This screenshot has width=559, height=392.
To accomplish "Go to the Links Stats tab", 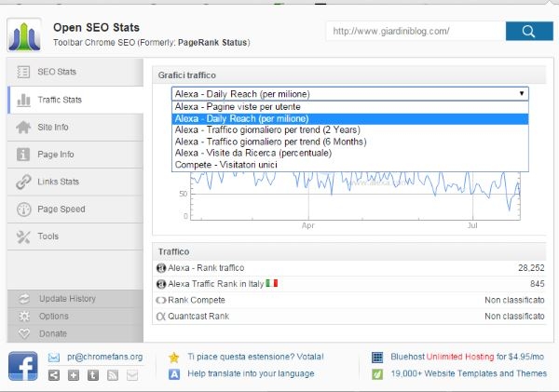I will (x=75, y=182).
